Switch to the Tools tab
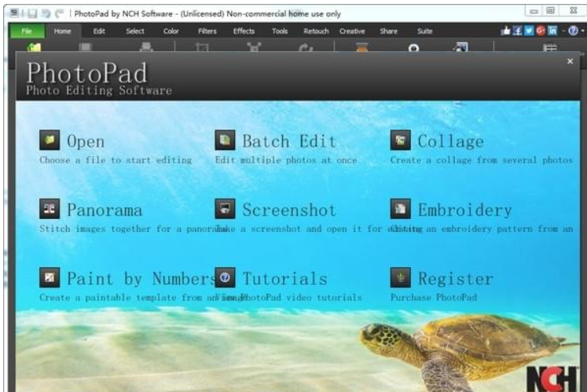The height and width of the screenshot is (392, 587). click(280, 31)
